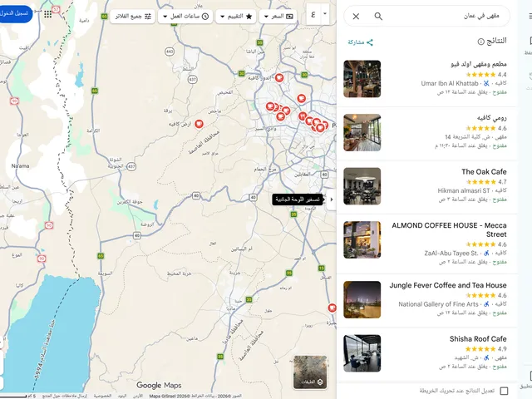Click the cafe pin at the map's bottom-right edge
The width and height of the screenshot is (532, 399).
click(332, 308)
